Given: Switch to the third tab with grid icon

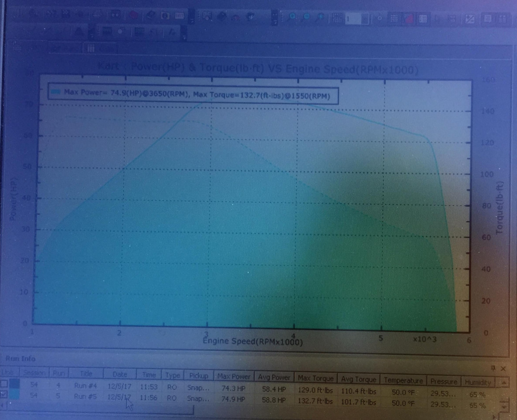Looking at the screenshot, I should pyautogui.click(x=100, y=48).
